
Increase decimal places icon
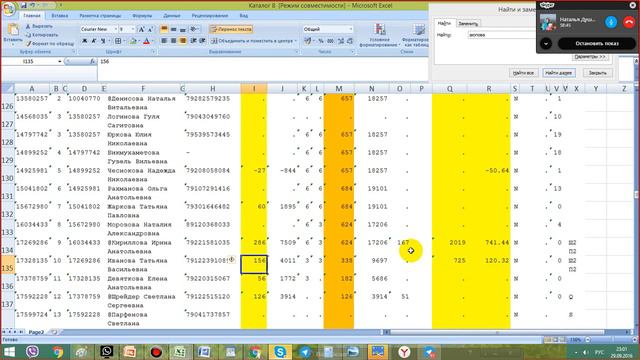point(340,41)
